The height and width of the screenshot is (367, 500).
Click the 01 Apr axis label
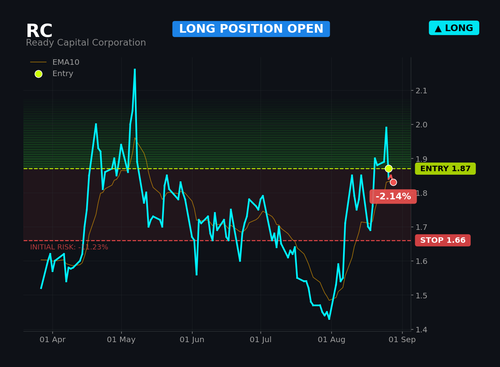click(52, 340)
